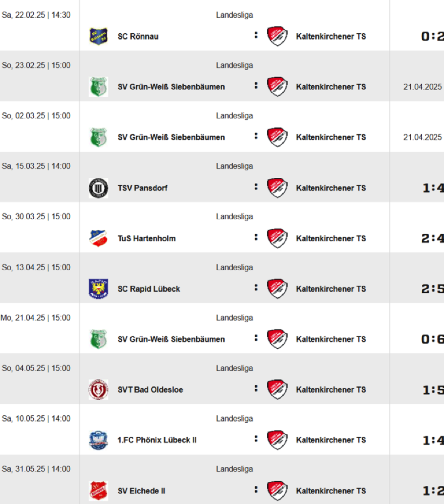Click the SV Eichede II club logo

pos(98,491)
